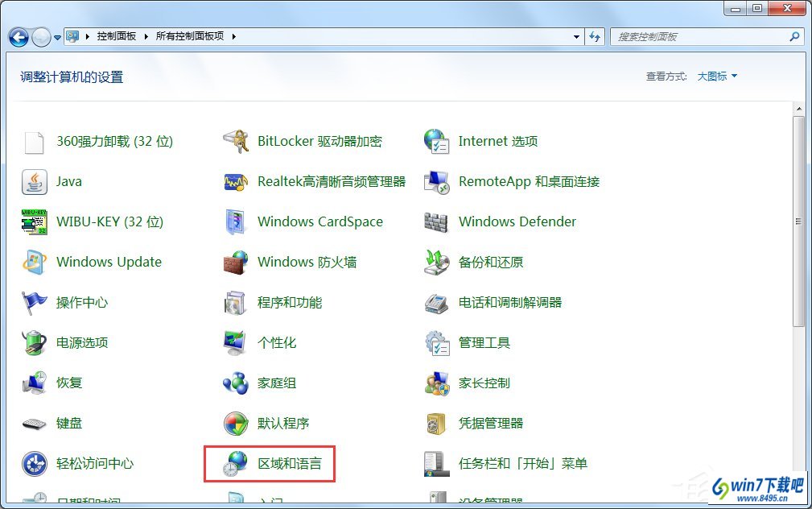Click the 凭据管理器 safe icon

[436, 423]
